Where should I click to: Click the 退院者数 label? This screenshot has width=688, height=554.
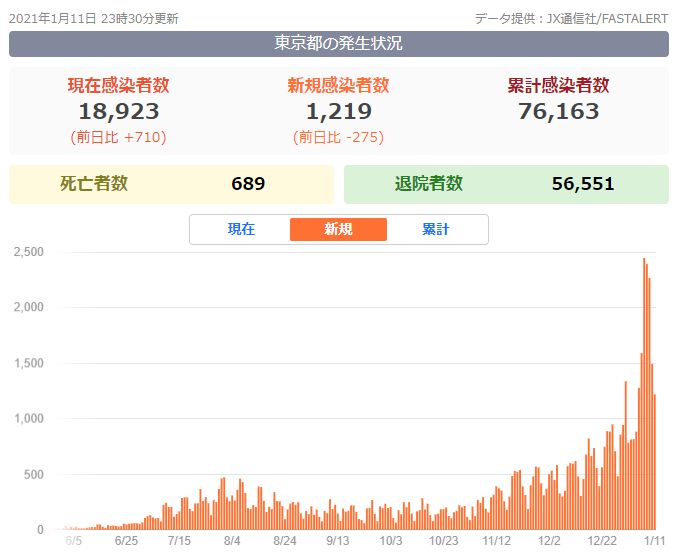pyautogui.click(x=429, y=183)
